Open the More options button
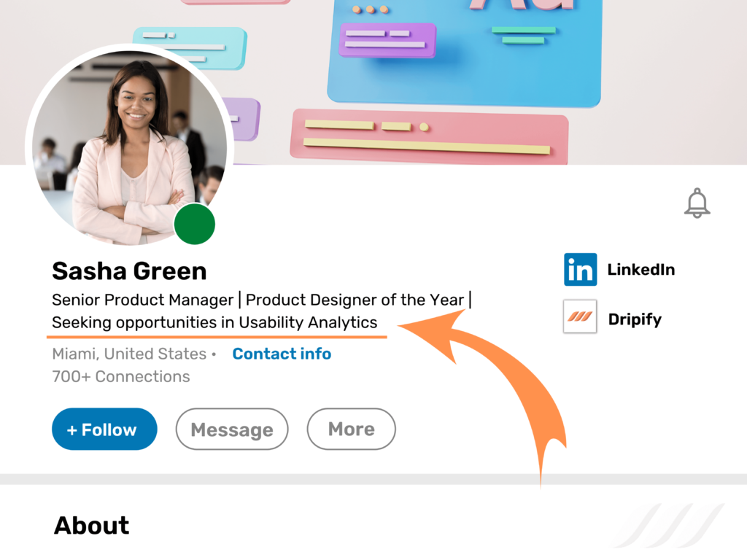Image resolution: width=747 pixels, height=560 pixels. pos(351,429)
